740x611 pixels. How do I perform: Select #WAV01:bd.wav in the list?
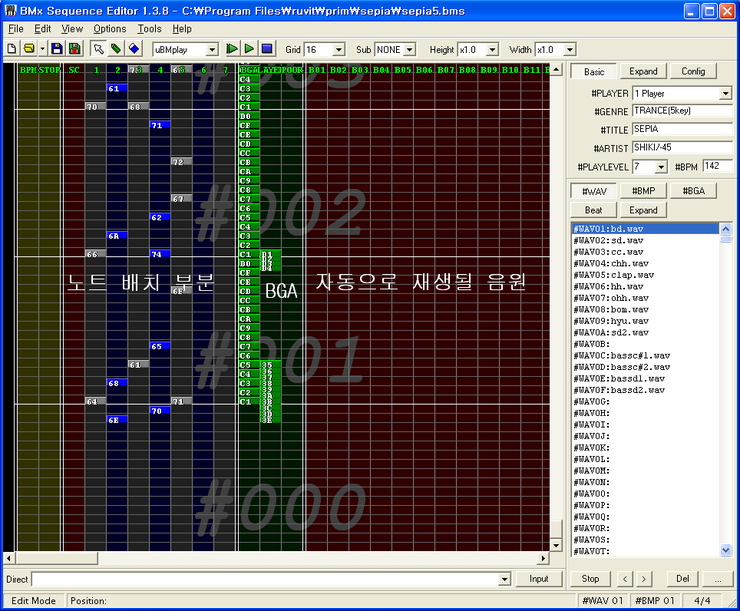tap(646, 229)
